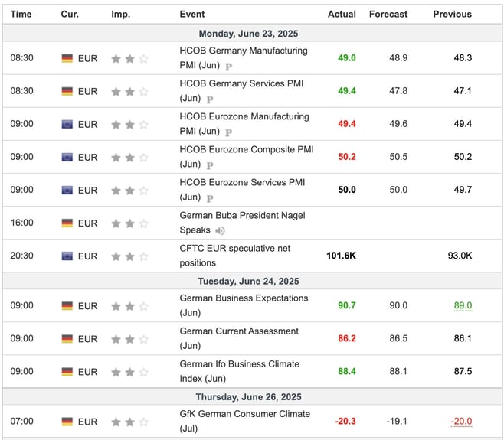Click the revised previous value -20.0
The height and width of the screenshot is (440, 504).
(461, 421)
